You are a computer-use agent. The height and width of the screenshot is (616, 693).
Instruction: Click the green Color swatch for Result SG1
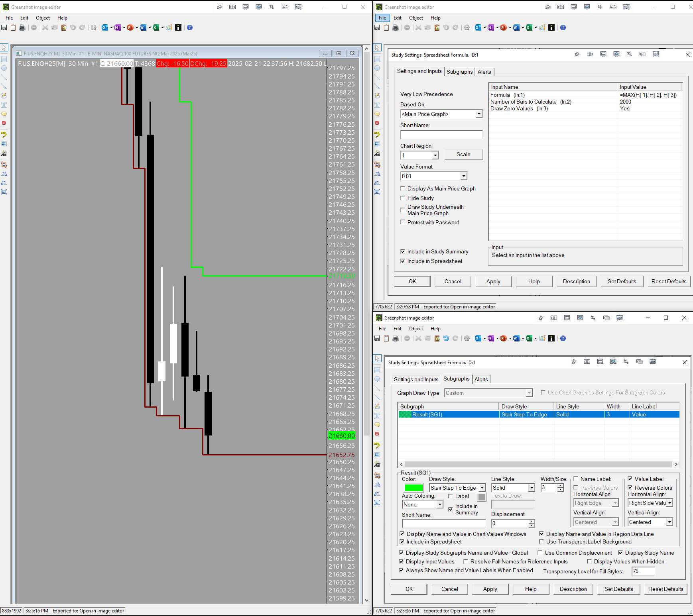413,488
